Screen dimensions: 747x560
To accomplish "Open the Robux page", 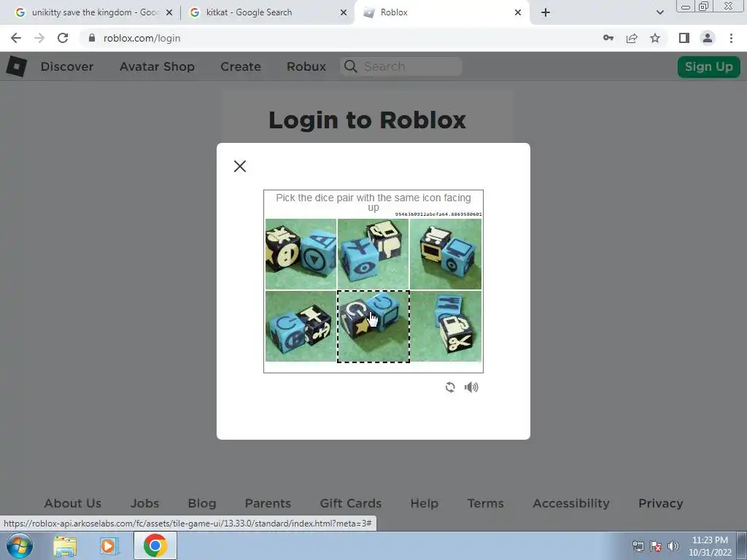I will point(306,66).
